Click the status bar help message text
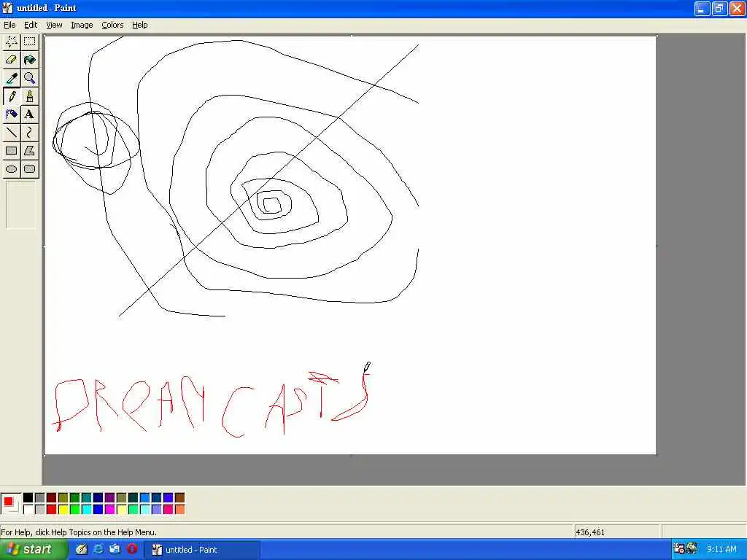Viewport: 747px width, 560px height. click(79, 532)
